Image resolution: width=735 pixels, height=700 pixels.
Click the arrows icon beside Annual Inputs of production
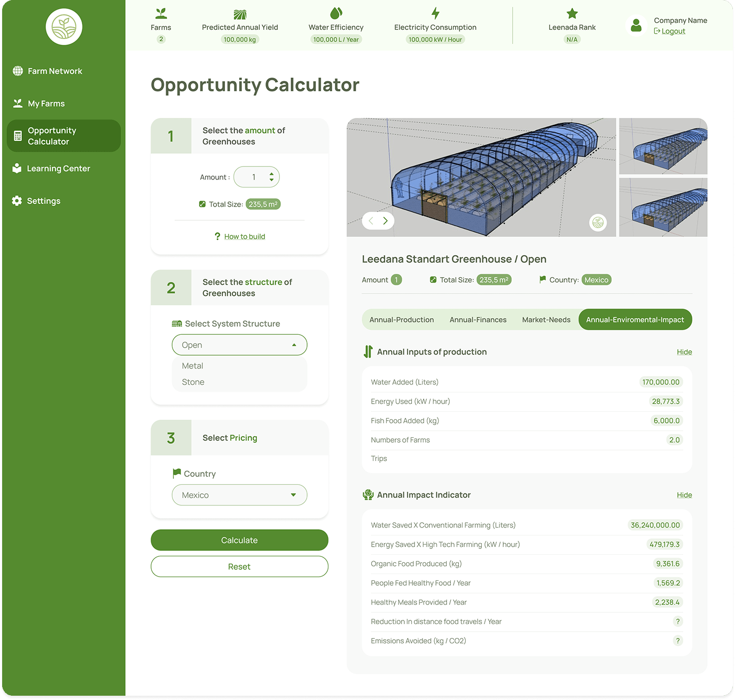point(368,351)
